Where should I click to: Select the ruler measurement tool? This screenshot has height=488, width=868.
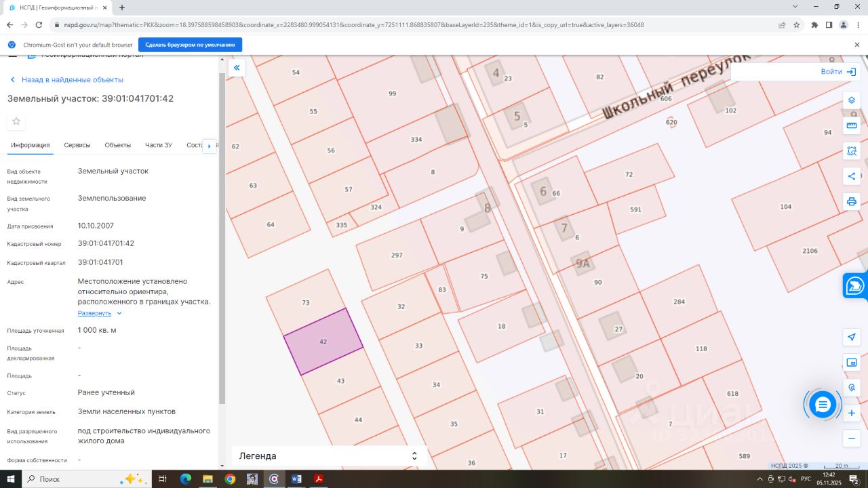(852, 126)
